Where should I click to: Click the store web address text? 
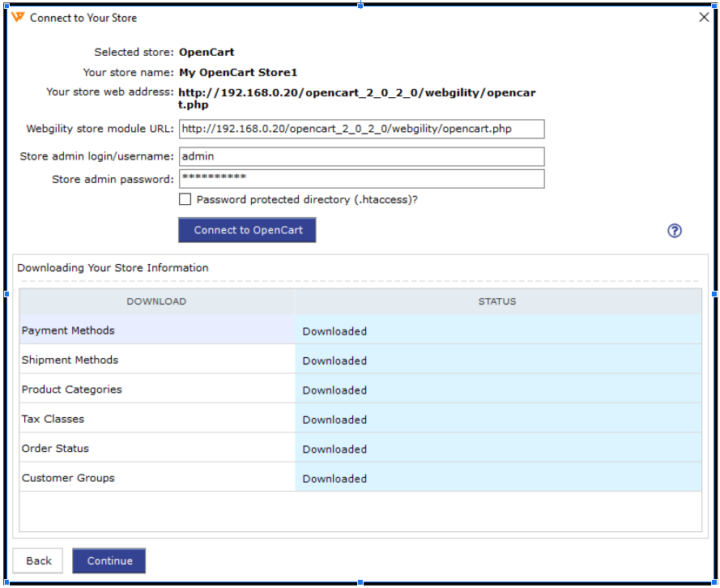356,98
